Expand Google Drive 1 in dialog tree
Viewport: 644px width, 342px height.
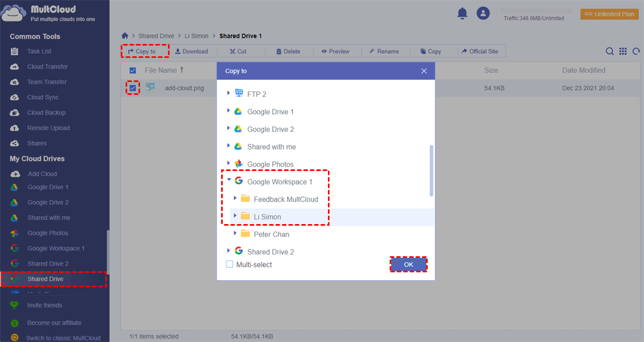coord(229,111)
